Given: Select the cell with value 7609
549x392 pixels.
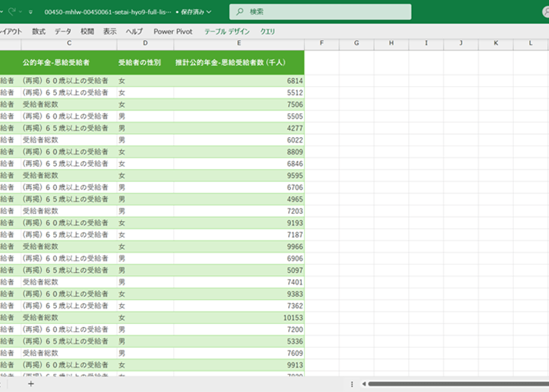Looking at the screenshot, I should [x=239, y=353].
